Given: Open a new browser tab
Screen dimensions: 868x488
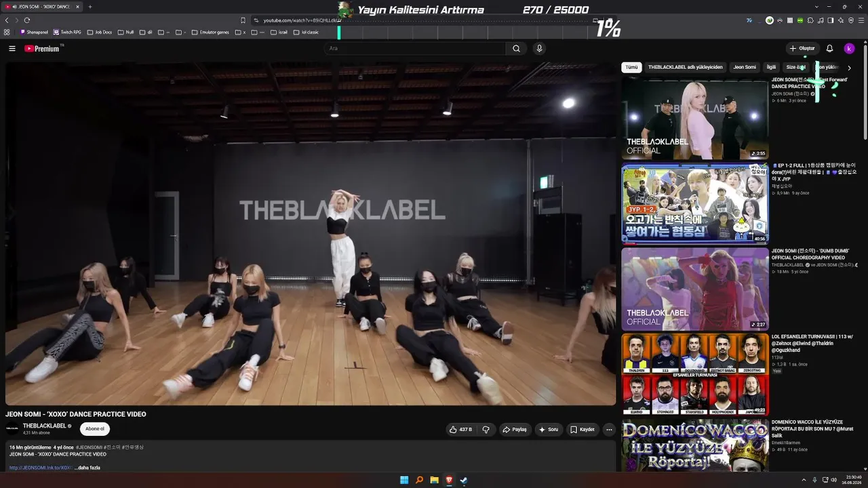Looking at the screenshot, I should 90,7.
